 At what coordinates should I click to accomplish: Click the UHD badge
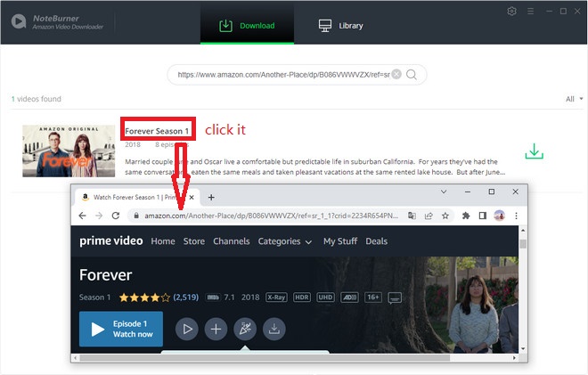(x=325, y=298)
